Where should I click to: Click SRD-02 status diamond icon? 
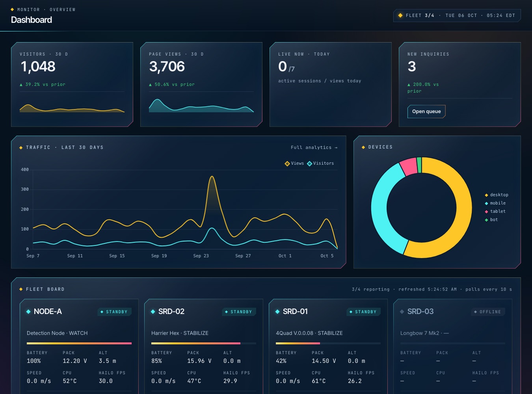pyautogui.click(x=153, y=312)
